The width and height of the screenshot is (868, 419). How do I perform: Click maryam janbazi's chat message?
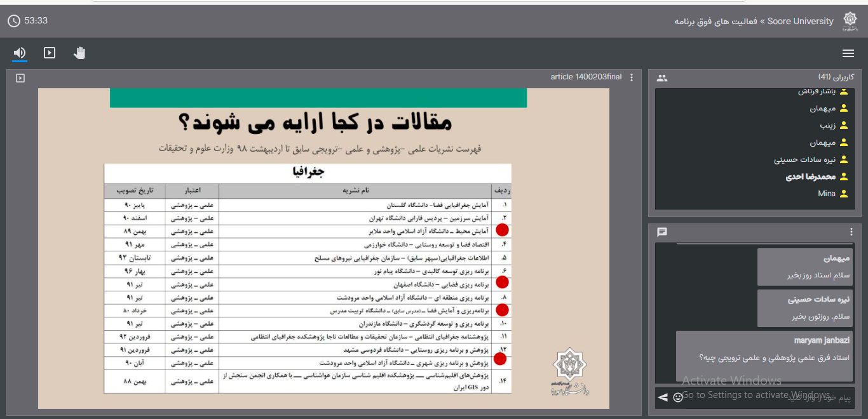click(763, 356)
